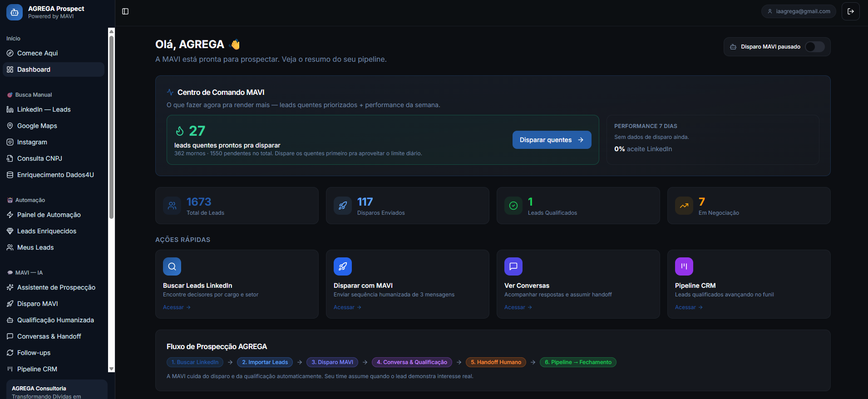Click the Dashboard grid icon
Screen dimensions: 868x399
pyautogui.click(x=10, y=69)
